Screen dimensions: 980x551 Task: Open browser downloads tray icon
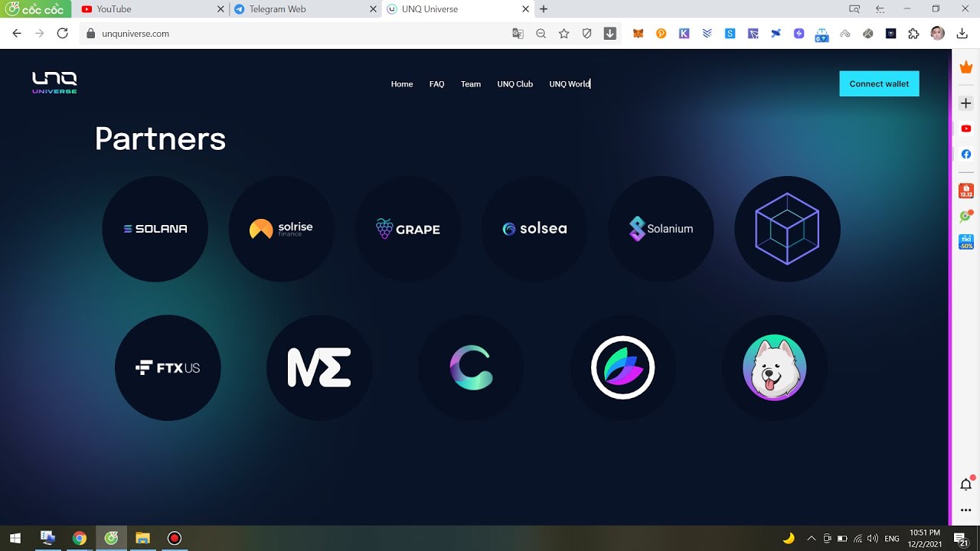click(x=962, y=34)
